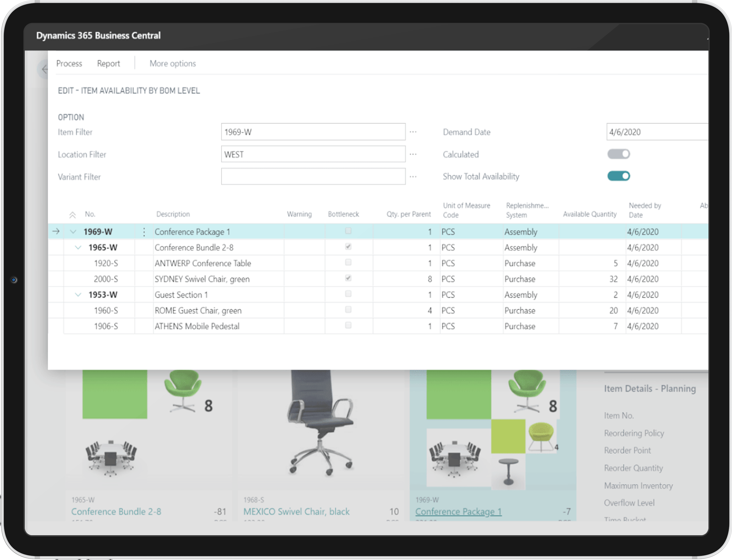Check Bottleneck box for ATHENS Mobile Pedestal
This screenshot has width=732, height=560.
[x=348, y=325]
